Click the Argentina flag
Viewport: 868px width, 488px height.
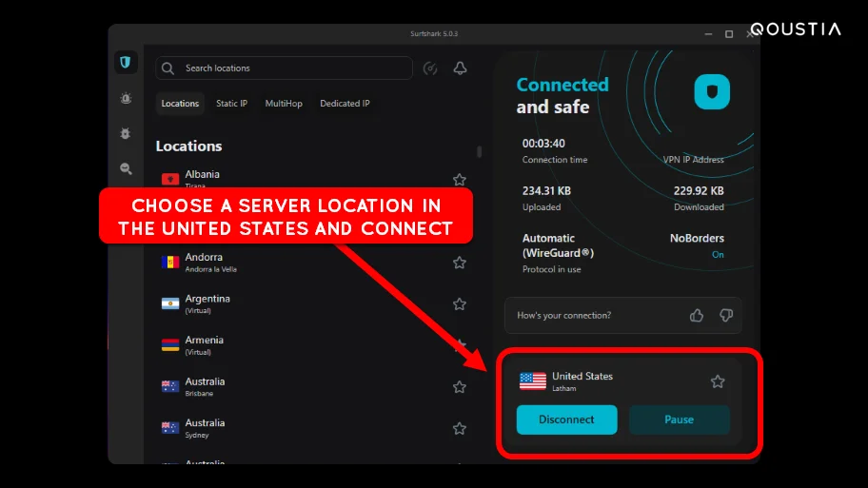(x=170, y=303)
